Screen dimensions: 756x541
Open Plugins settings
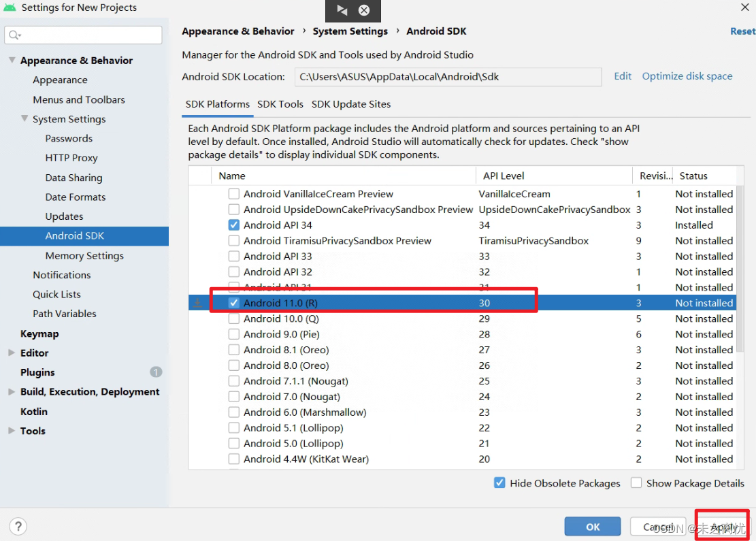pos(37,372)
